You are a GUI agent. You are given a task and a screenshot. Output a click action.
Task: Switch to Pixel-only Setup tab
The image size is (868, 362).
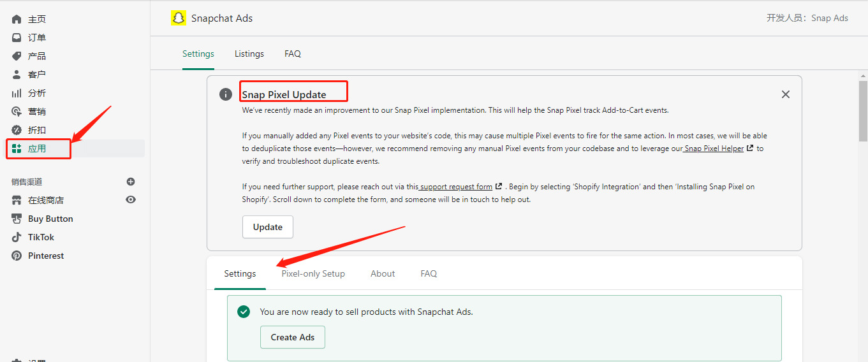pyautogui.click(x=313, y=273)
